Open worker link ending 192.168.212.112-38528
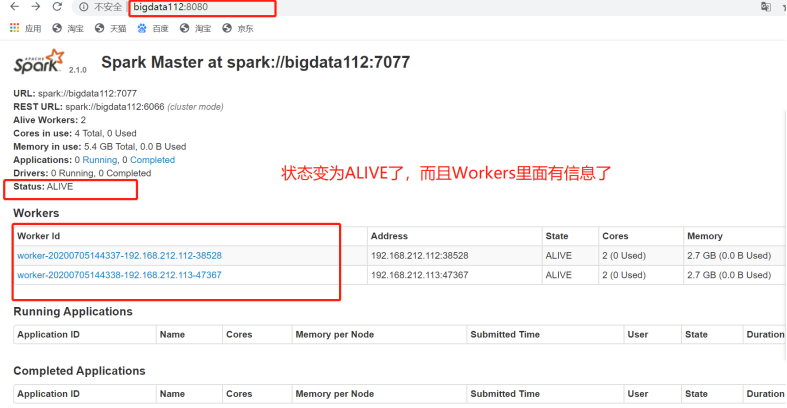Viewport: 787px width, 408px height. [x=119, y=256]
